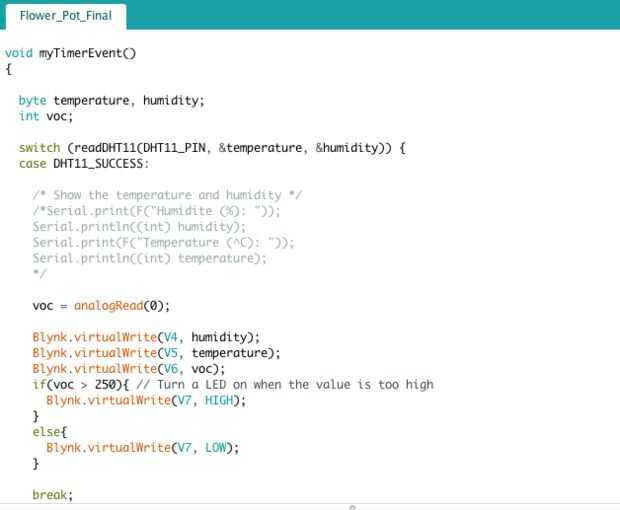
Task: Click the 'int voc;' declaration line
Action: 46,116
